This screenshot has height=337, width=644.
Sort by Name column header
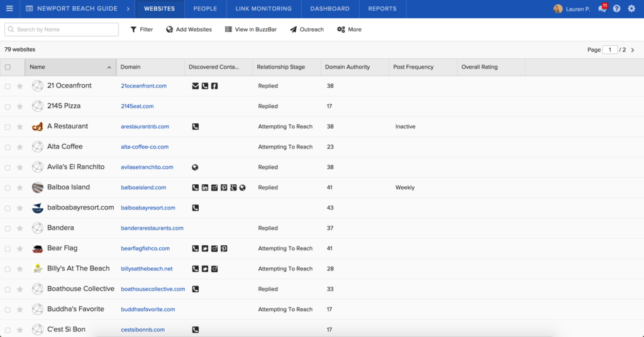click(x=70, y=67)
